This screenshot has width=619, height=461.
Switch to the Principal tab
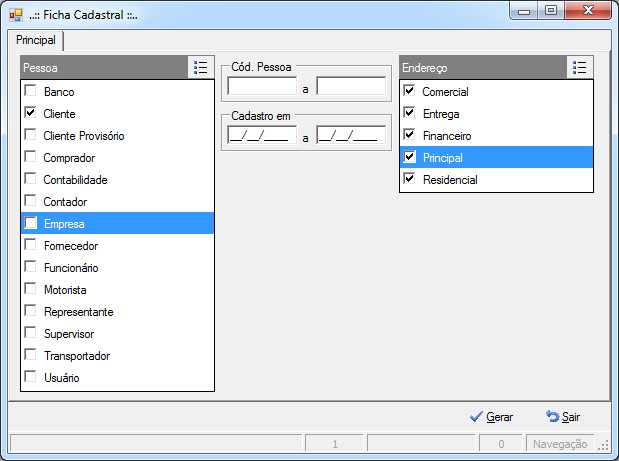[x=36, y=40]
